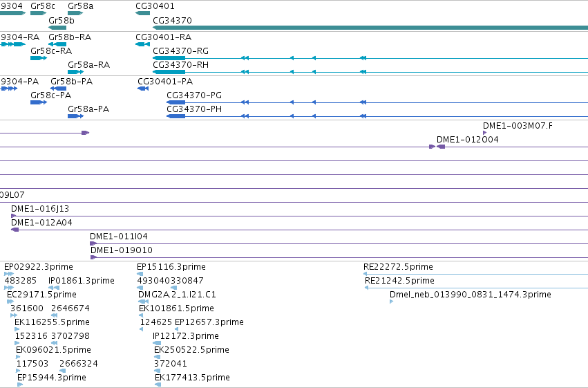Screen dimensions: 588x388
Task: Click the EP15944.3prime EST glyph
Action: [x=20, y=385]
